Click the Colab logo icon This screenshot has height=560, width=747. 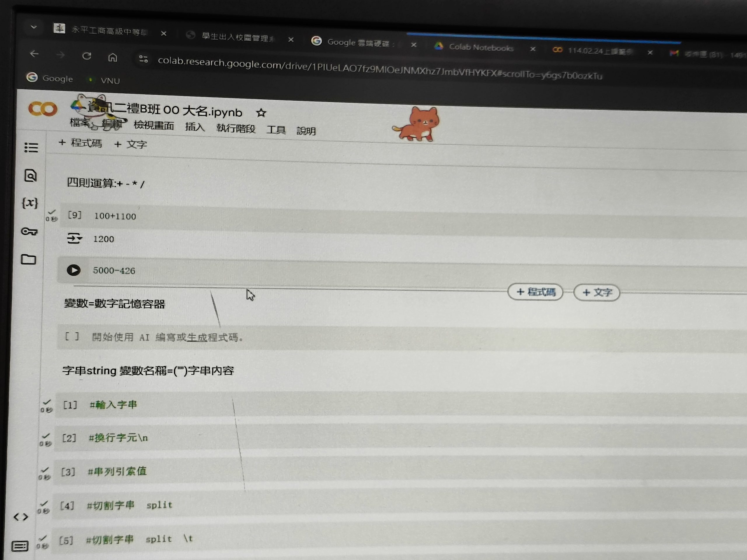(x=43, y=109)
